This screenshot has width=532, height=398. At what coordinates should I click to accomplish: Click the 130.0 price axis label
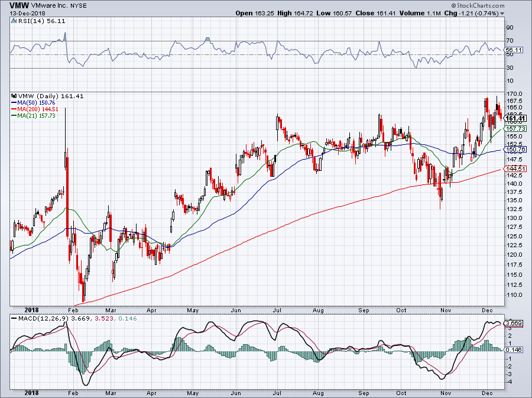514,218
